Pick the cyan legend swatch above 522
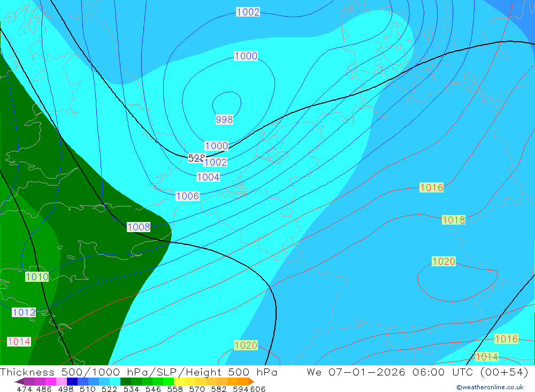The height and width of the screenshot is (392, 535). 115,381
